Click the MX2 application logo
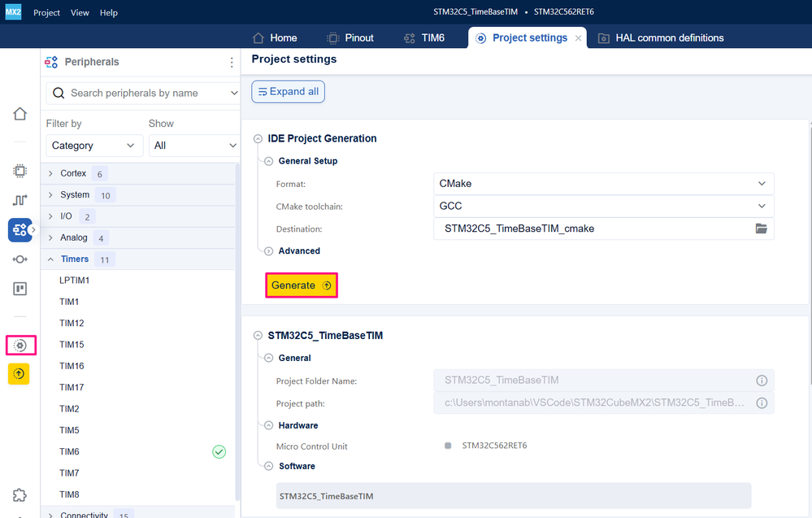 (x=13, y=12)
